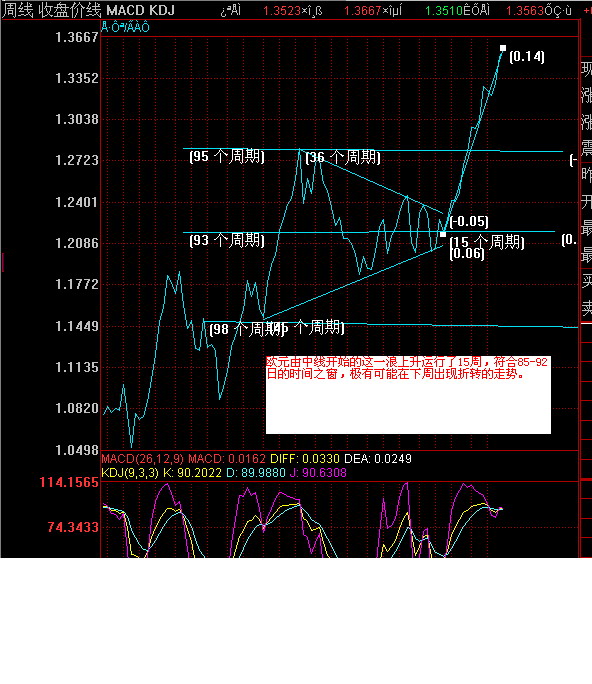The height and width of the screenshot is (684, 592).
Task: Click the 1.2723 price axis label
Action: coord(77,160)
